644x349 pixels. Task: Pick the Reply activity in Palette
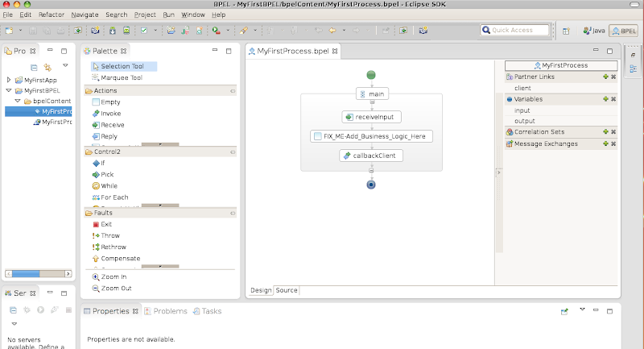click(105, 136)
